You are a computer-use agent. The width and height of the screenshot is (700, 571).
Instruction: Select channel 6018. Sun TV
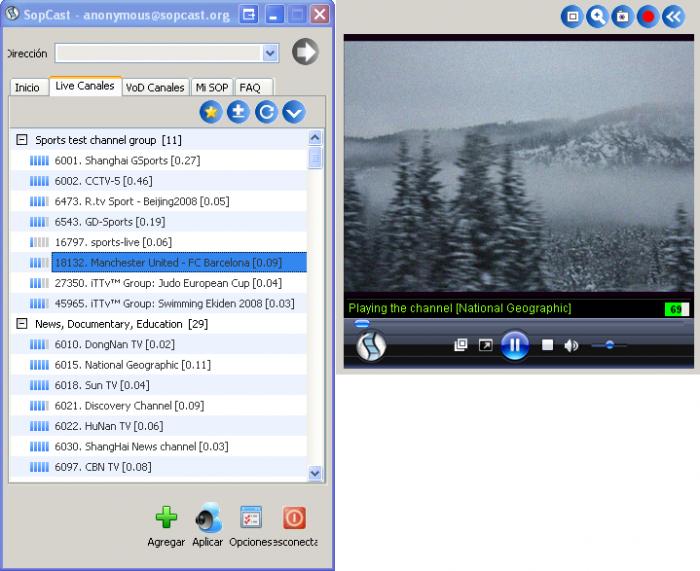click(x=158, y=385)
